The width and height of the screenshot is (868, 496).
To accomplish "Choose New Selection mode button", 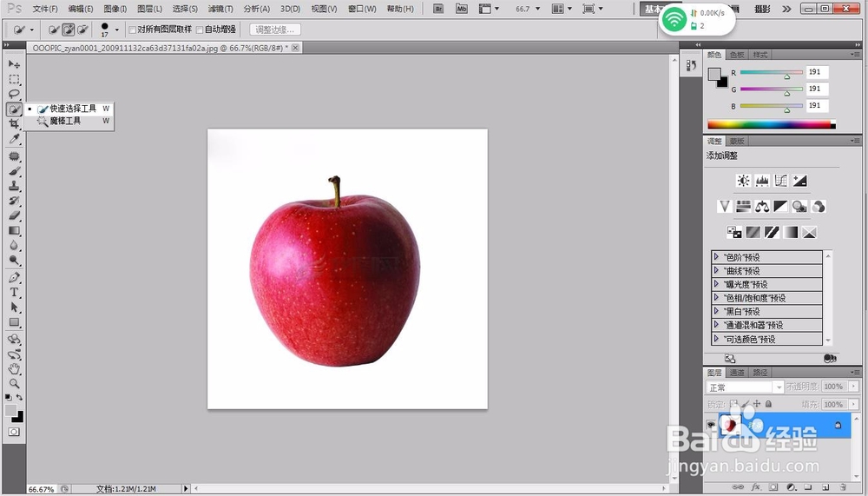I will [x=54, y=30].
